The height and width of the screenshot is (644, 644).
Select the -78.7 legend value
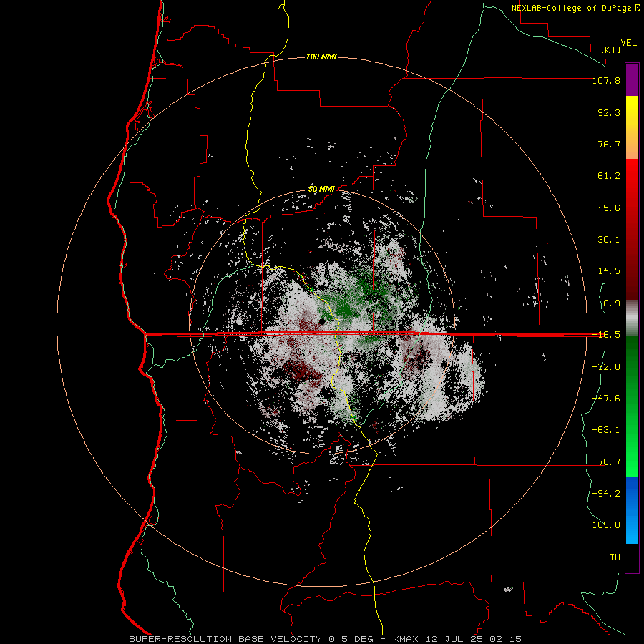pyautogui.click(x=606, y=462)
